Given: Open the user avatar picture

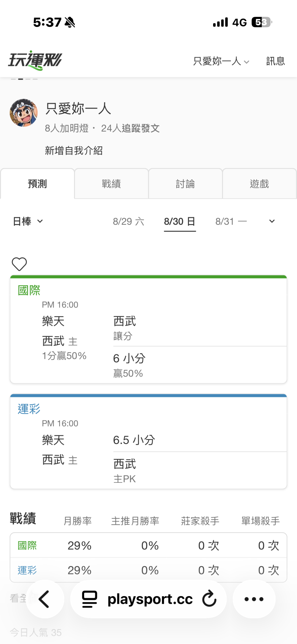Looking at the screenshot, I should click(24, 113).
